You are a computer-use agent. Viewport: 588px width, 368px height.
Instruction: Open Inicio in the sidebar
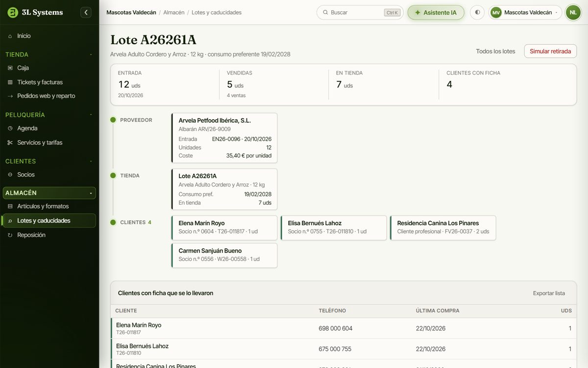(49, 36)
